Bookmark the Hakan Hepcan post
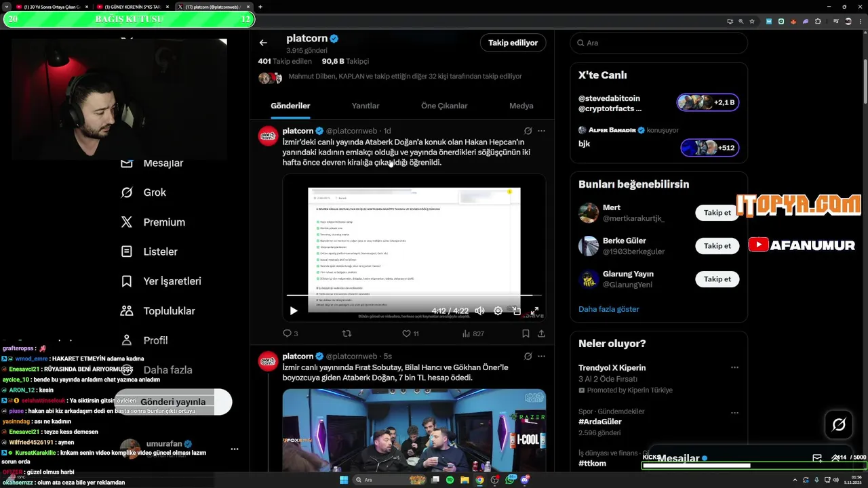Screen dimensions: 868x488 pyautogui.click(x=526, y=333)
